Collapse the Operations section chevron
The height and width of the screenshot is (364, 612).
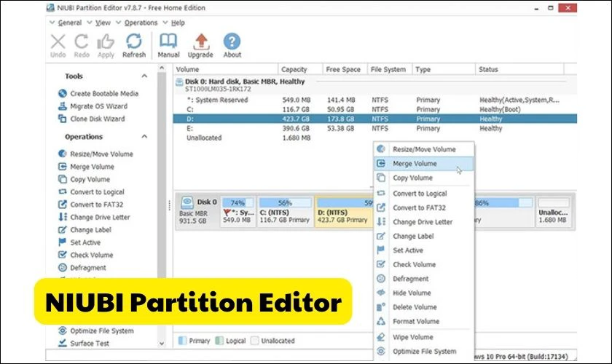coord(144,136)
